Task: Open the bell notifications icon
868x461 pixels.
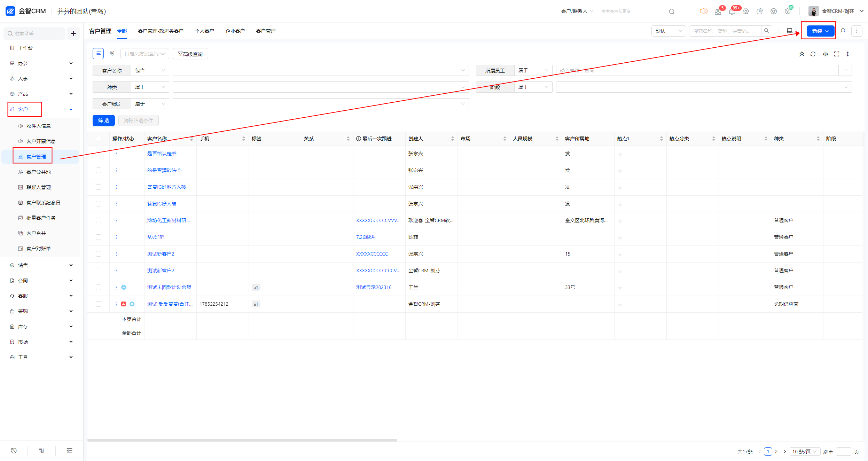Action: pyautogui.click(x=732, y=11)
